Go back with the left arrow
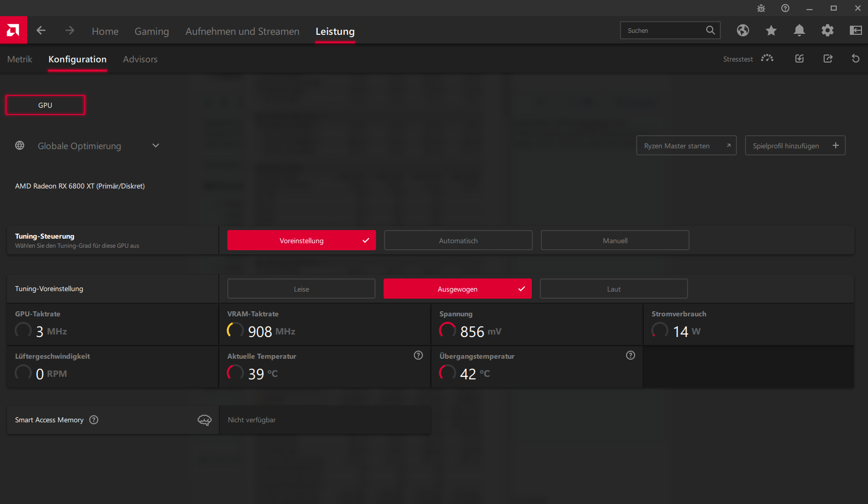Image resolution: width=868 pixels, height=504 pixels. [41, 31]
